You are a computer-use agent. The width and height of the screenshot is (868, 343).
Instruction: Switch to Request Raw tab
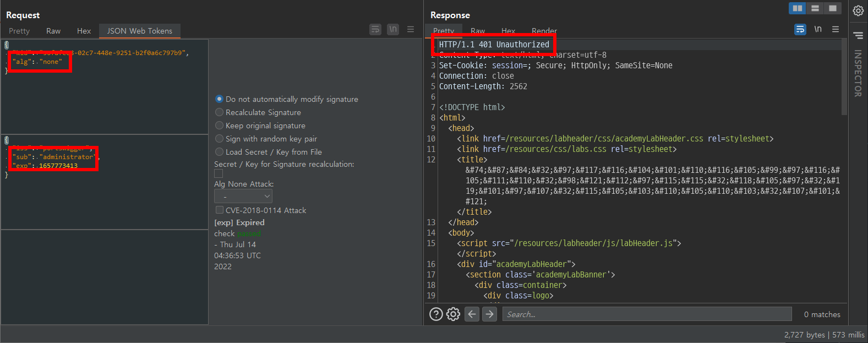tap(53, 31)
